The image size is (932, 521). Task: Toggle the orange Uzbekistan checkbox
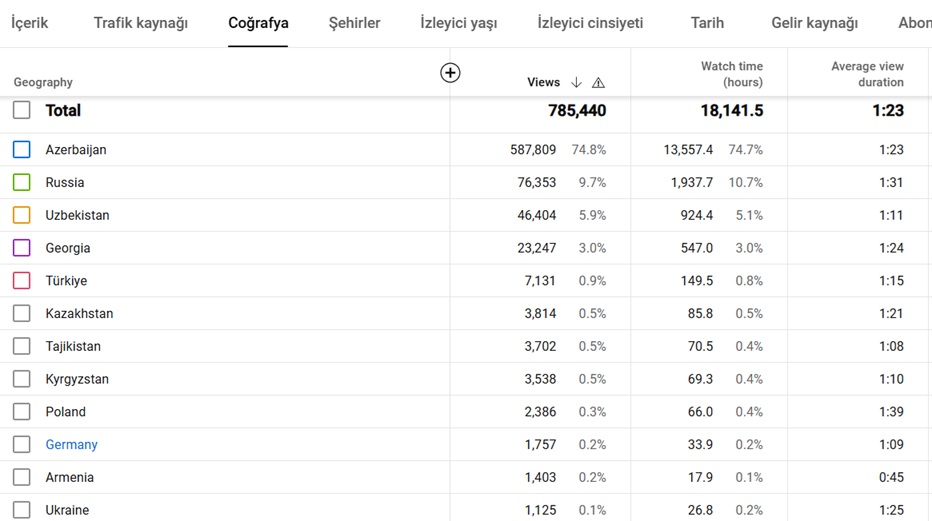coord(21,214)
